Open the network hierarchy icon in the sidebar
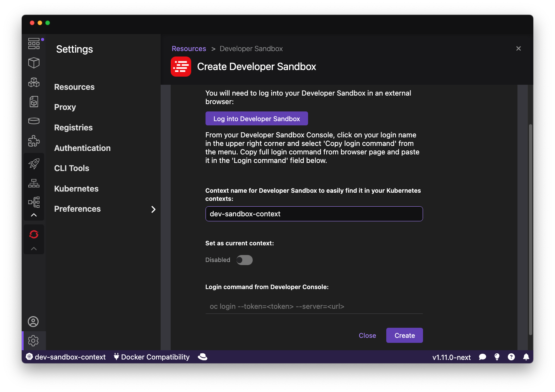 point(34,183)
